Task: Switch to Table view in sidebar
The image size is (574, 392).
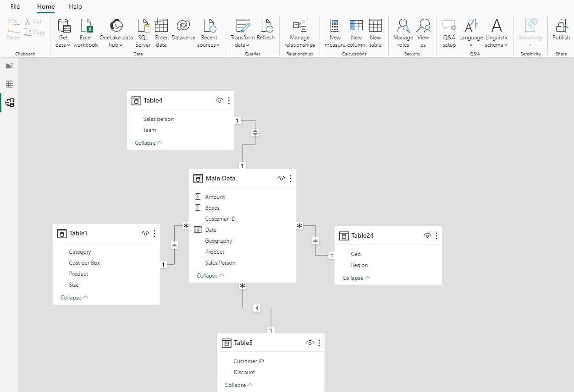Action: click(x=9, y=84)
